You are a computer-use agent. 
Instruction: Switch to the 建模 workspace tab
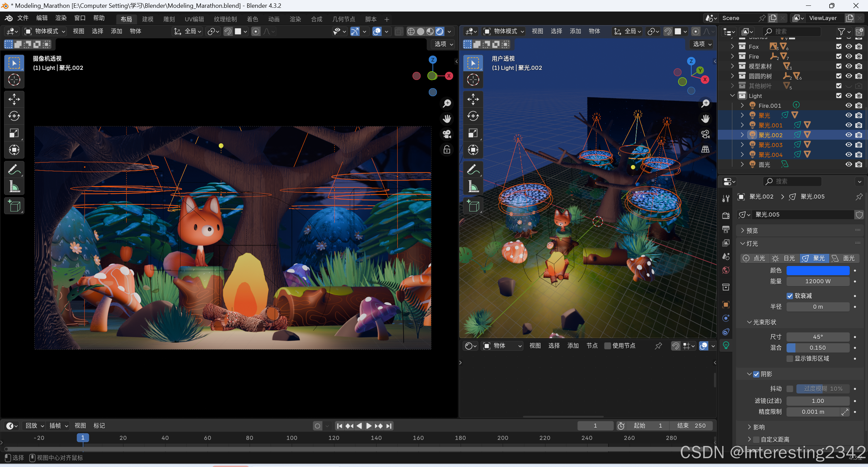148,19
